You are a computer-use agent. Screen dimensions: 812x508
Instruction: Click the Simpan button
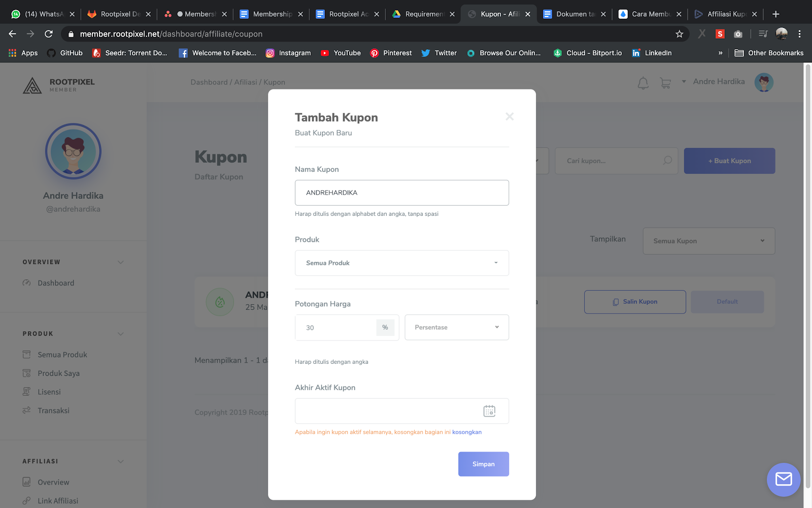click(x=484, y=464)
